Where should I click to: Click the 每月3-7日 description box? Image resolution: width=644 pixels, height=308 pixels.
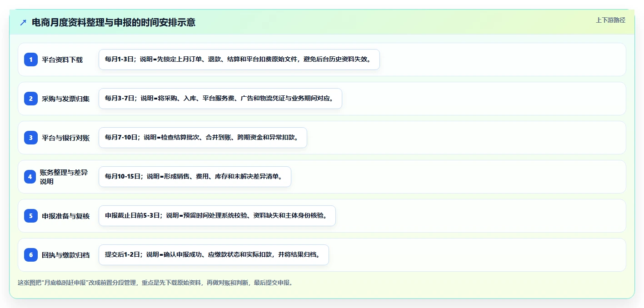[220, 99]
